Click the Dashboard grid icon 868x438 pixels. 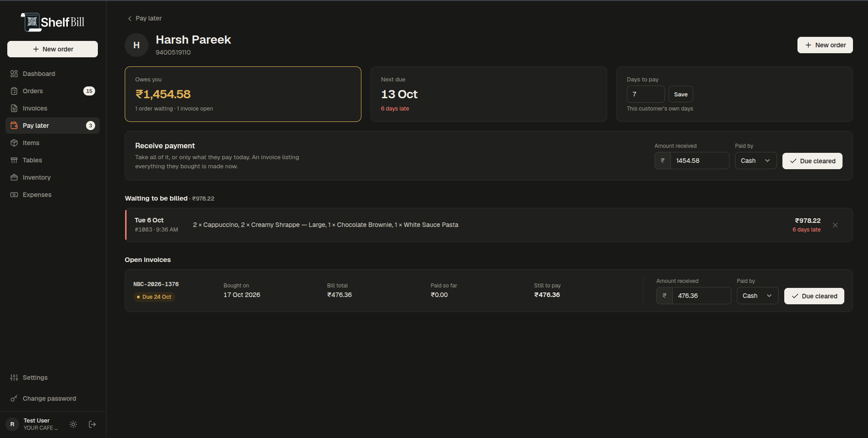click(x=14, y=74)
